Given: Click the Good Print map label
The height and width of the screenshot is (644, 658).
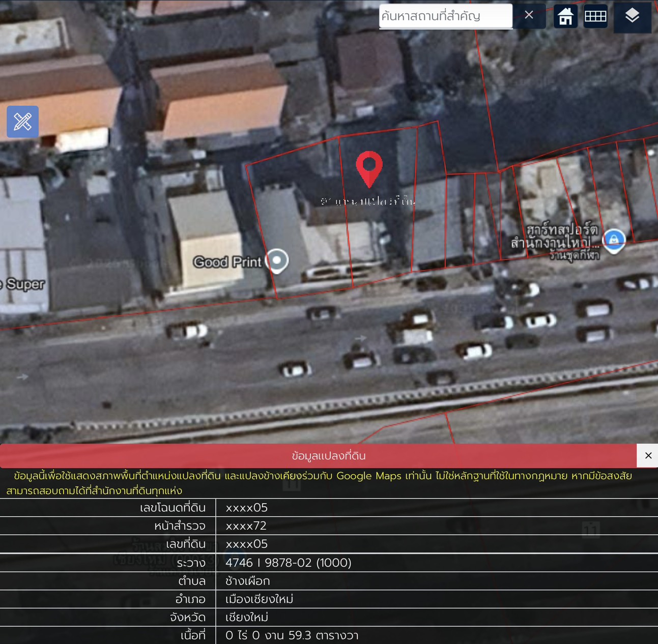Looking at the screenshot, I should (227, 262).
